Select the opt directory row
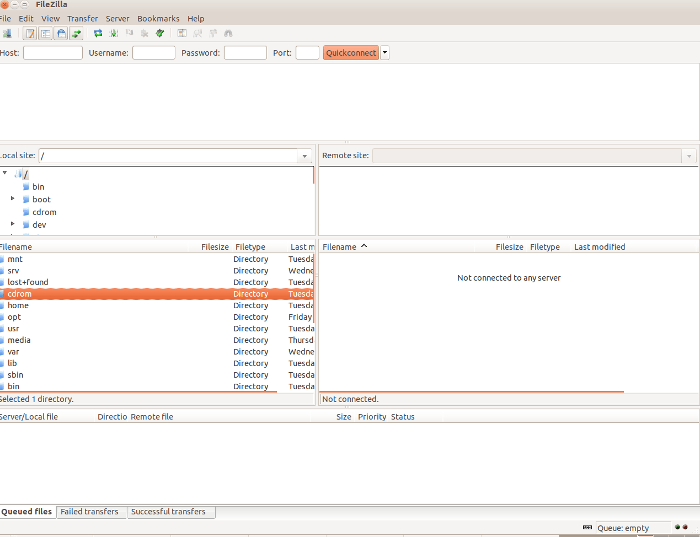 point(156,317)
